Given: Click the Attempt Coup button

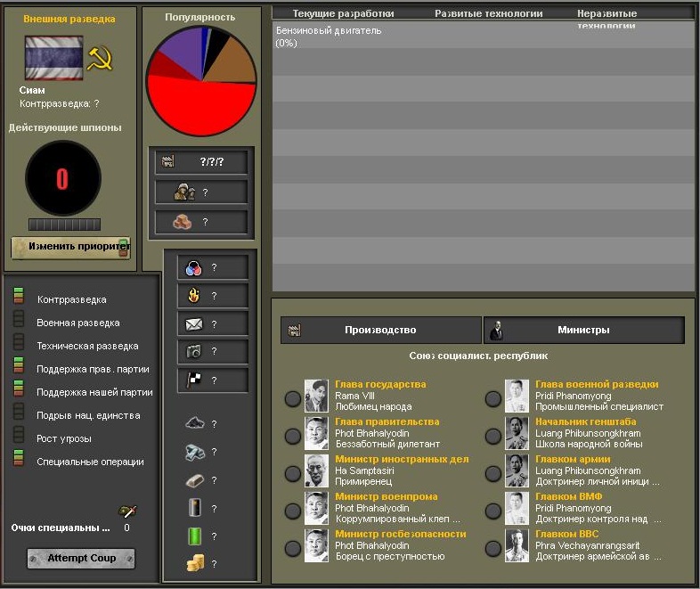Looking at the screenshot, I should click(x=81, y=558).
